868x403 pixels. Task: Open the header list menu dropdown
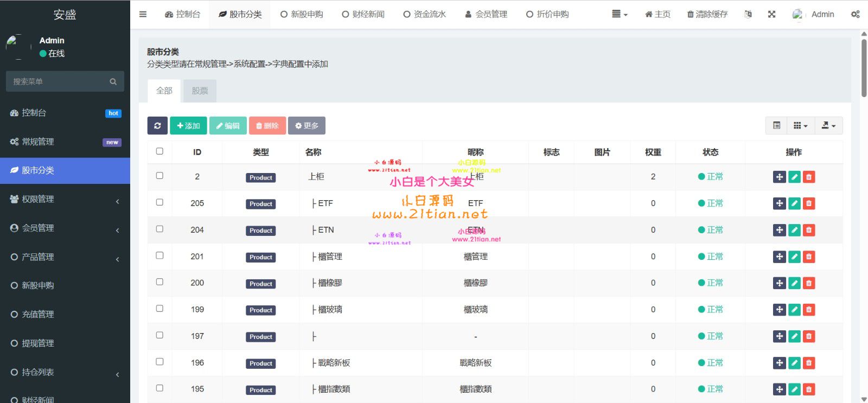(620, 14)
